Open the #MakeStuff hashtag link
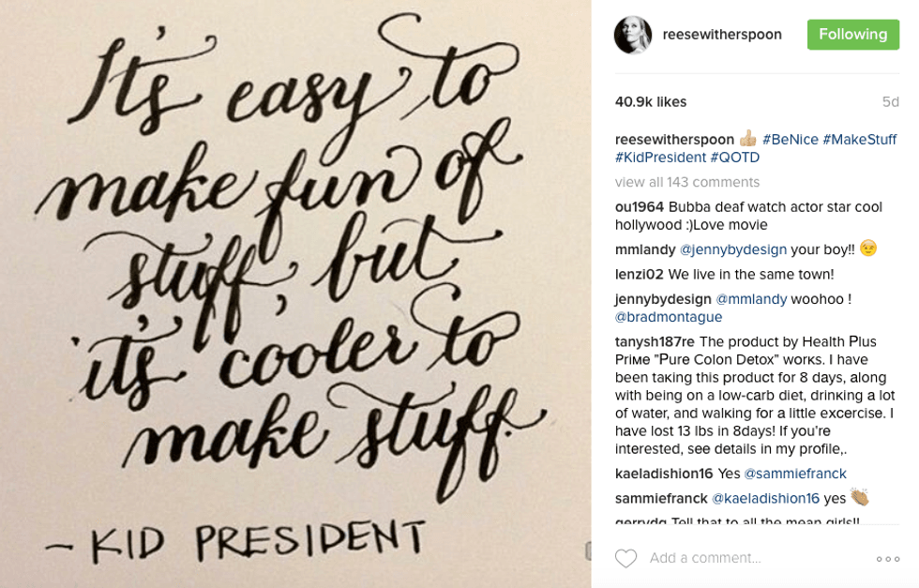 (859, 140)
